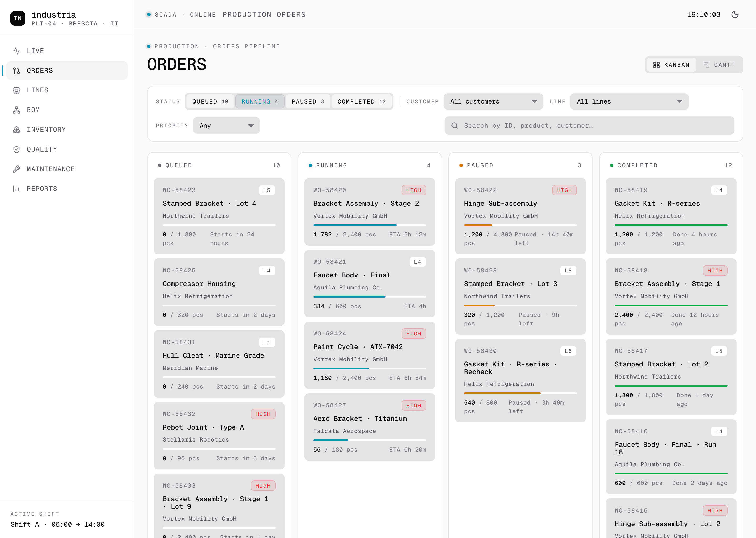The height and width of the screenshot is (538, 756).
Task: Open order Hinge Sub-assembly paused card
Action: (520, 216)
